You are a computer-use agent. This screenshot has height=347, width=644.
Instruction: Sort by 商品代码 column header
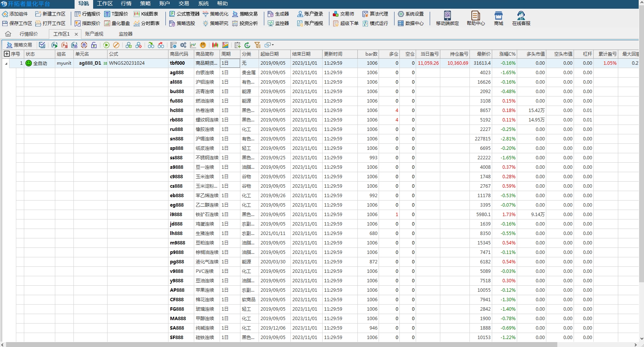(x=181, y=54)
